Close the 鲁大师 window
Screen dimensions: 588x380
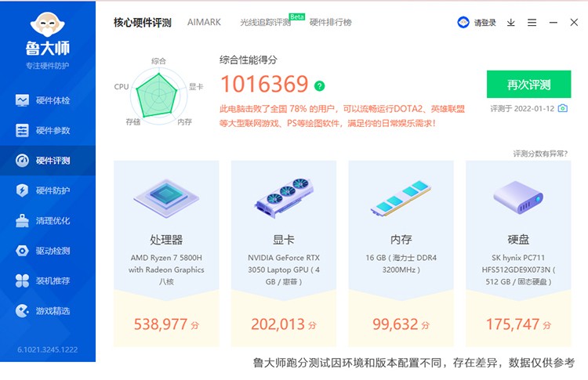pos(574,23)
